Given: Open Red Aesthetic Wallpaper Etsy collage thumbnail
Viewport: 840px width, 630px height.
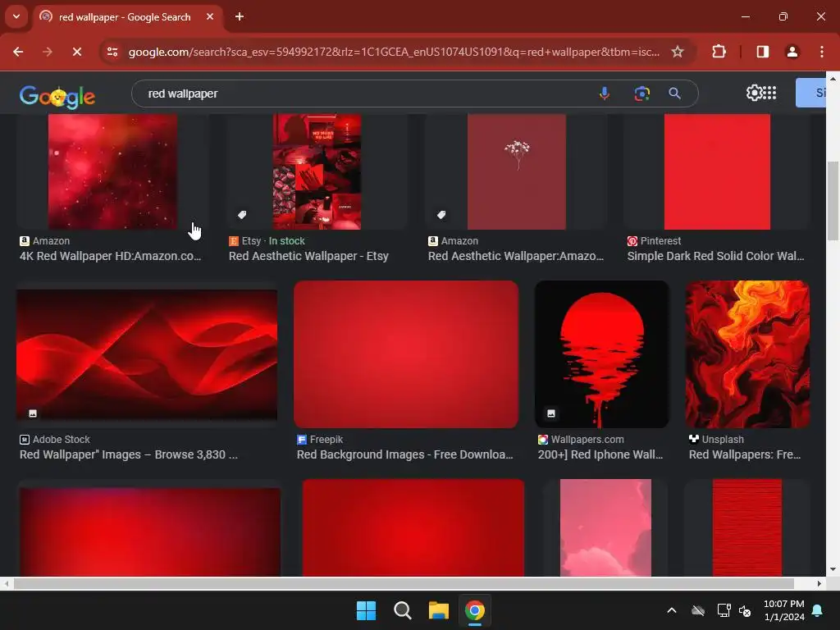Looking at the screenshot, I should (x=317, y=171).
